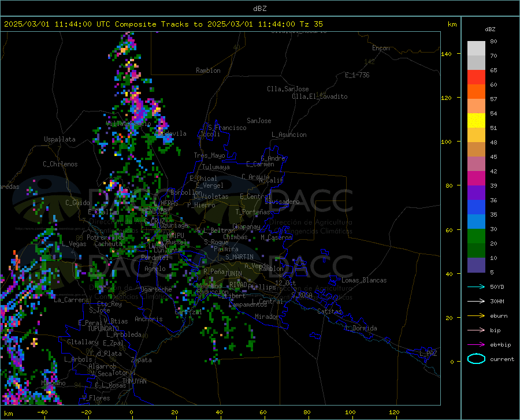Viewport: 520px width, 420px height.
Task: Click the '30HM' legend label
Action: pos(497,301)
